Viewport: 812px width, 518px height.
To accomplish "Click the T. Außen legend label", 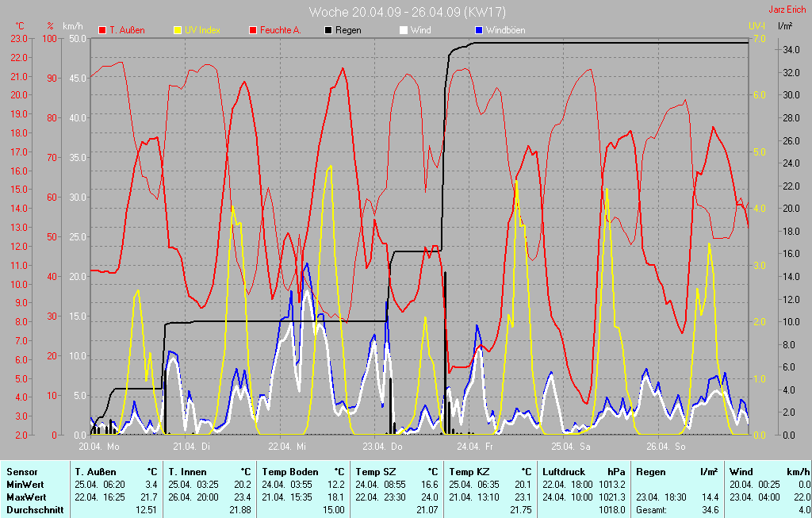I will [127, 30].
